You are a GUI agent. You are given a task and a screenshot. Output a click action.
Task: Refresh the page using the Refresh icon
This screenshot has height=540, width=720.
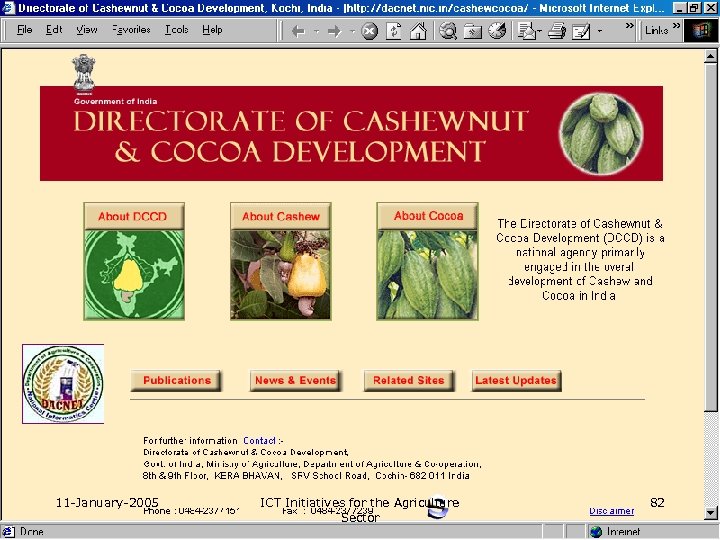[394, 31]
